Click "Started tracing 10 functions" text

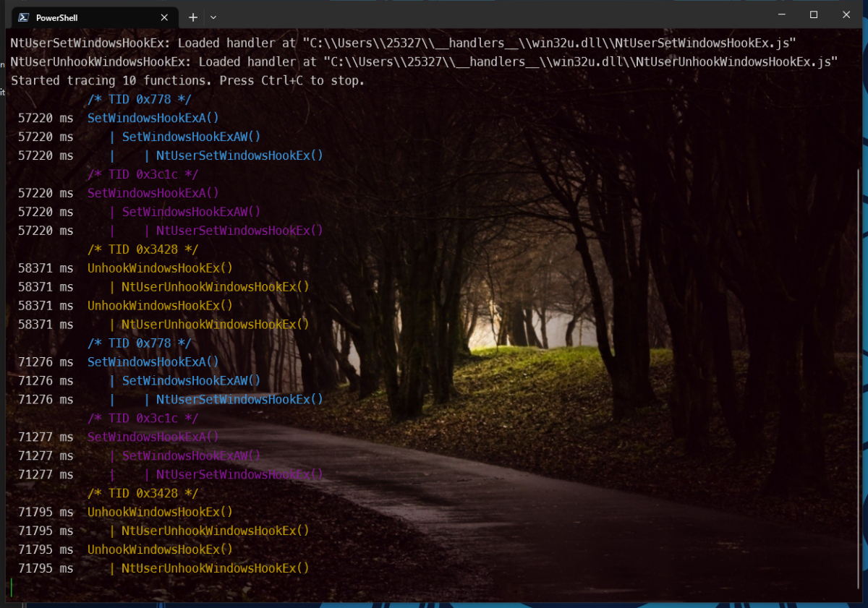112,80
